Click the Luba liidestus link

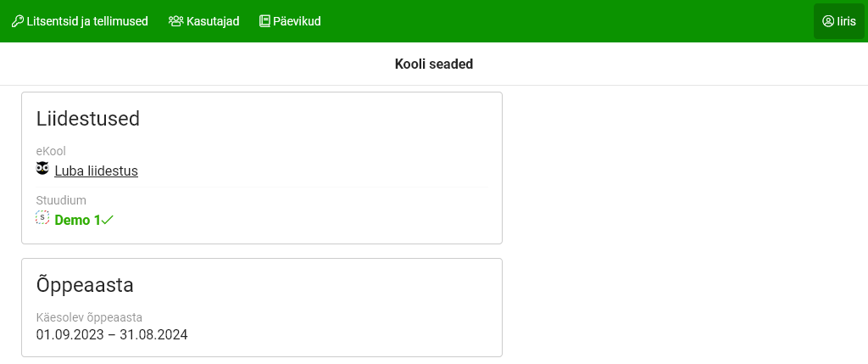pos(96,171)
